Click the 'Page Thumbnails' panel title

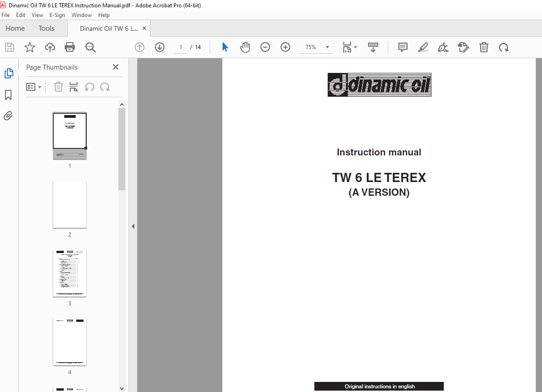point(52,67)
